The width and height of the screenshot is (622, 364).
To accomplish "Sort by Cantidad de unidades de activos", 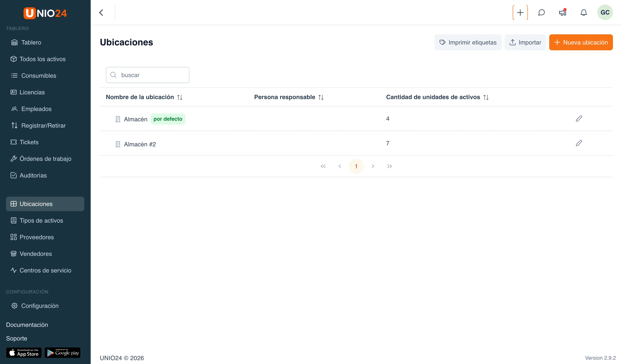I will click(x=486, y=97).
